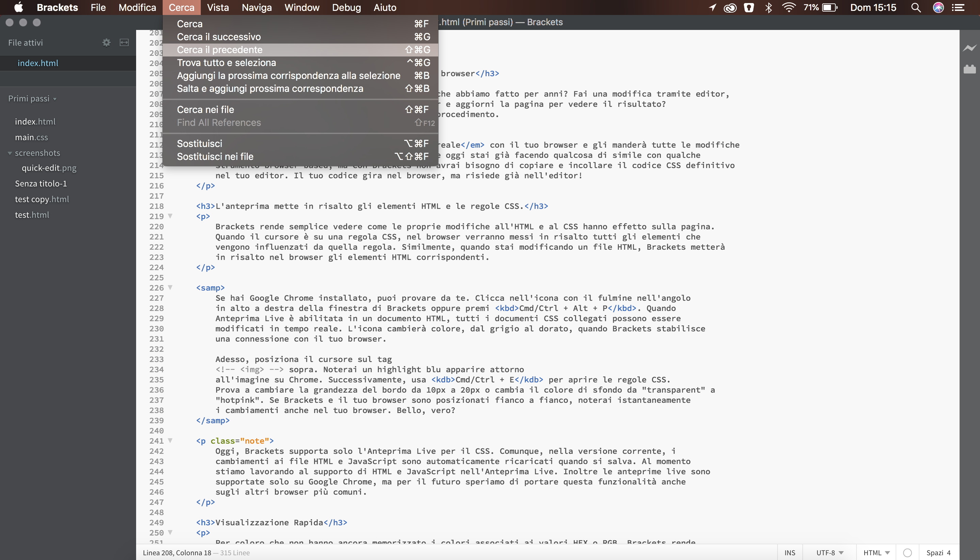Toggle INS insert mode indicator

[790, 553]
